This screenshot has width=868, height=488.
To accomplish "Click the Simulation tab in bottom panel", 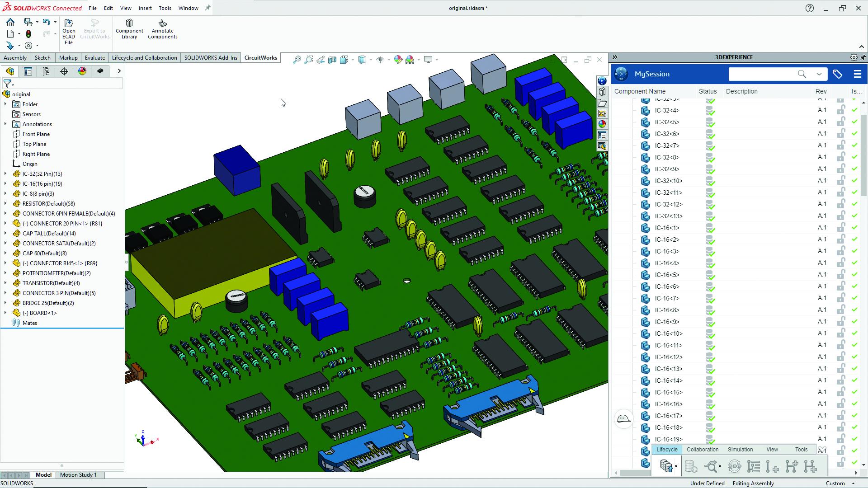I will [741, 449].
